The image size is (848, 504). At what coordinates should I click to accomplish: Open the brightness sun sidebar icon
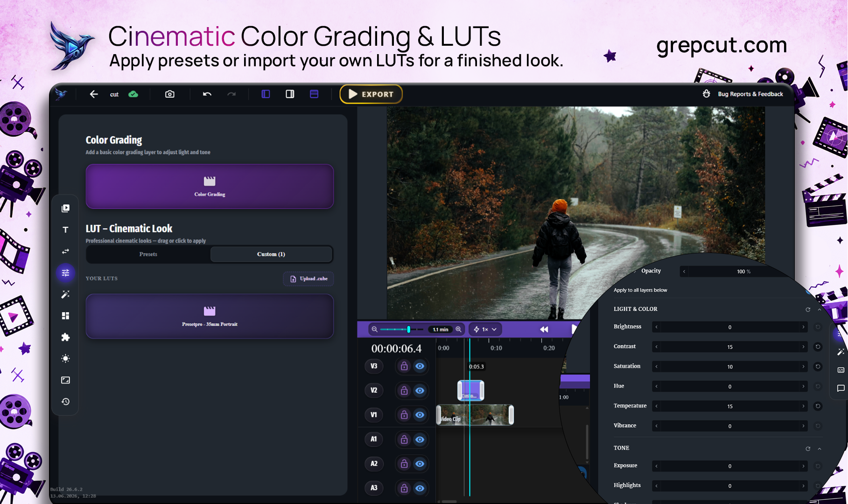point(65,358)
